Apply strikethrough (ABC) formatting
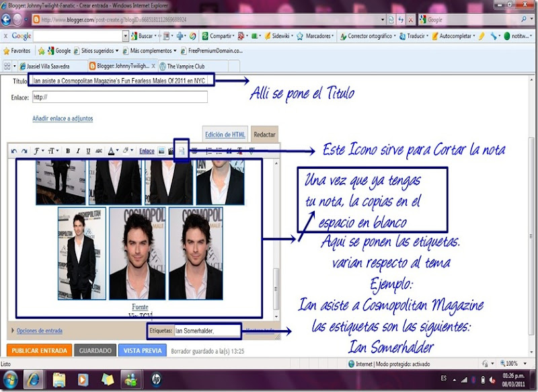Image resolution: width=538 pixels, height=392 pixels. coord(99,151)
